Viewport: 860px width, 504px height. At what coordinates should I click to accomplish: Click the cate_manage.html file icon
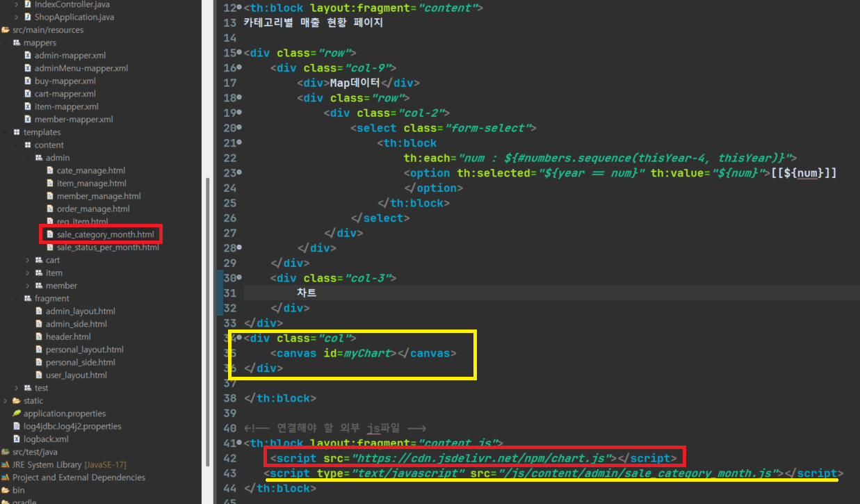(x=50, y=170)
